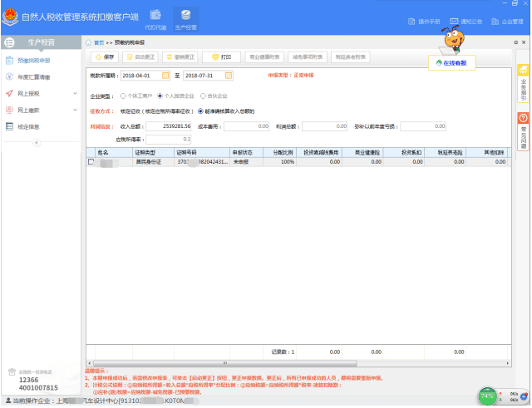532x408 pixels.
Task: Open 操作手册 from the header
Action: [424, 22]
